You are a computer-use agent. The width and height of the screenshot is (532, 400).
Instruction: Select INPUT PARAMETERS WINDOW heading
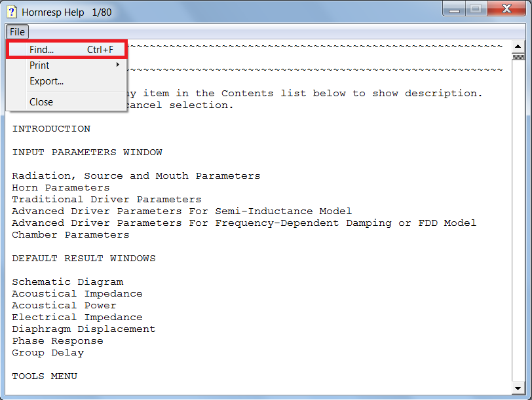pyautogui.click(x=87, y=152)
